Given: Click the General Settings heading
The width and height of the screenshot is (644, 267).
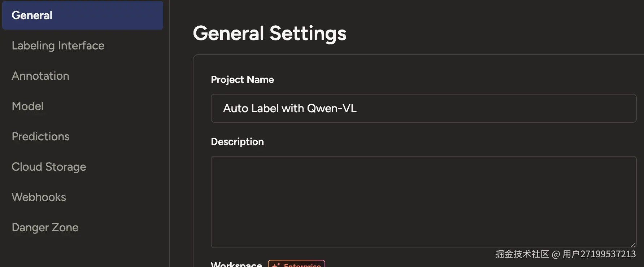Looking at the screenshot, I should (x=269, y=33).
